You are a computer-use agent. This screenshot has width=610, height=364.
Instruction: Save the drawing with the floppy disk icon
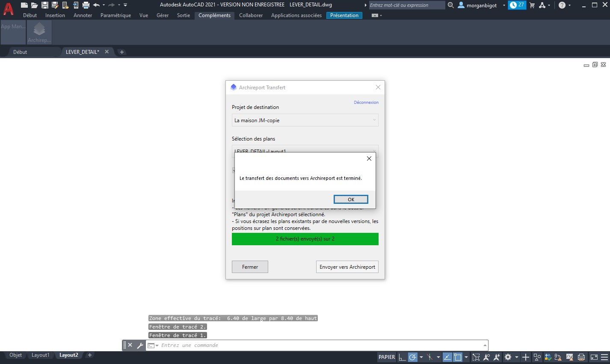tap(44, 5)
